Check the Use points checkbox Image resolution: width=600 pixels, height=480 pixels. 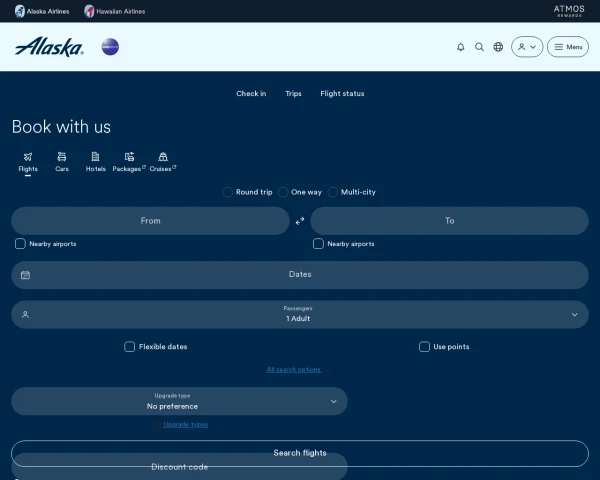point(425,347)
